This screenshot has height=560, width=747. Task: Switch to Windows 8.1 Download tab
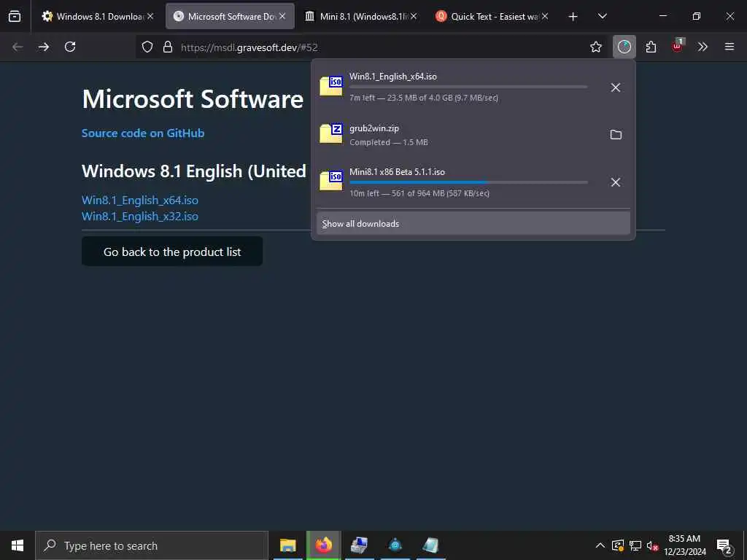[98, 16]
